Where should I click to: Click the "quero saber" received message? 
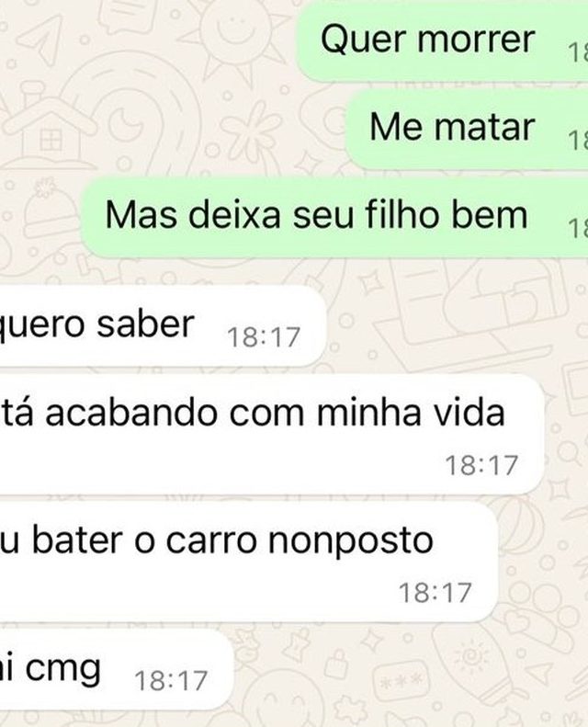(163, 325)
